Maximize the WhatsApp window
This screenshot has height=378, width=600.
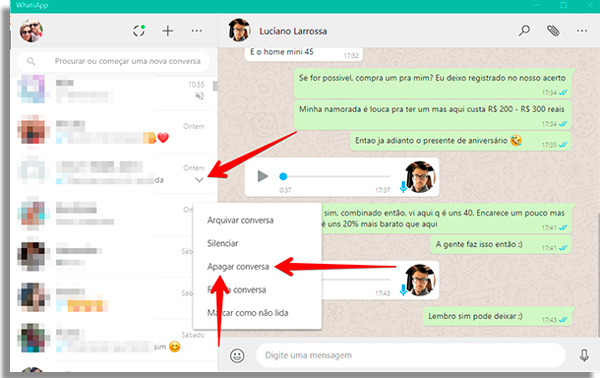(564, 5)
